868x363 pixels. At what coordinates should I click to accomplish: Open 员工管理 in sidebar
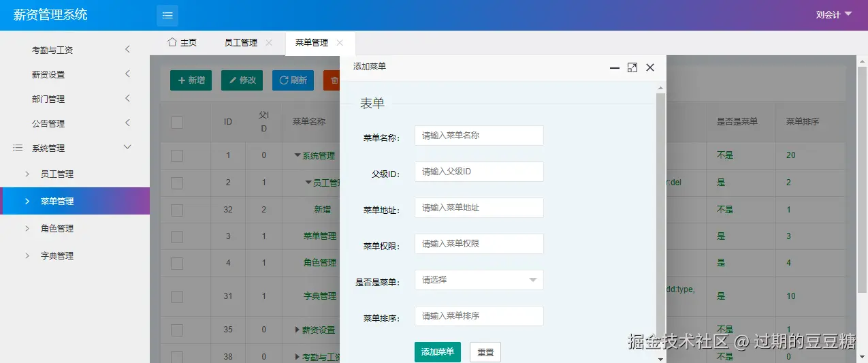75,174
